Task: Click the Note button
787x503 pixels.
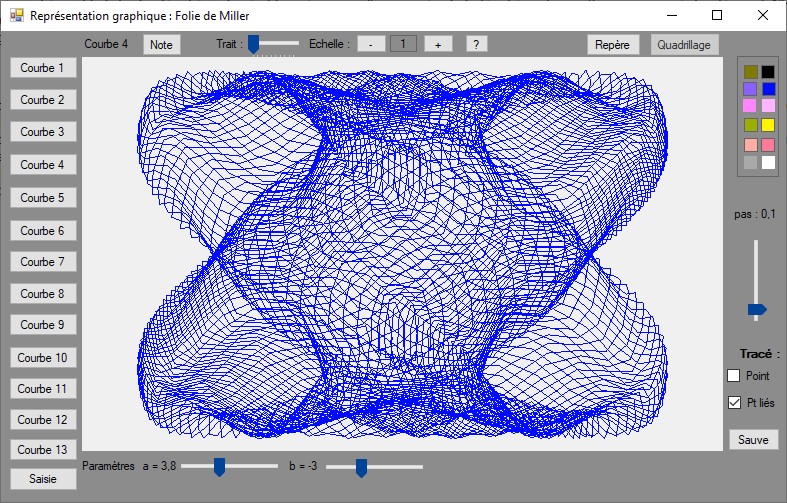Action: [x=161, y=44]
